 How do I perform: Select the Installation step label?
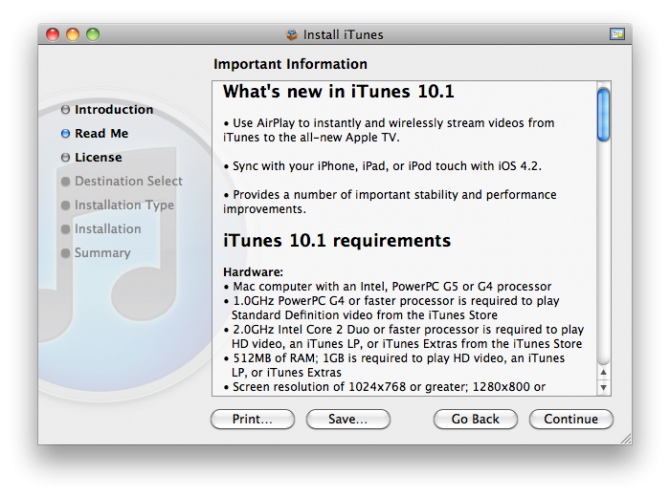point(108,229)
